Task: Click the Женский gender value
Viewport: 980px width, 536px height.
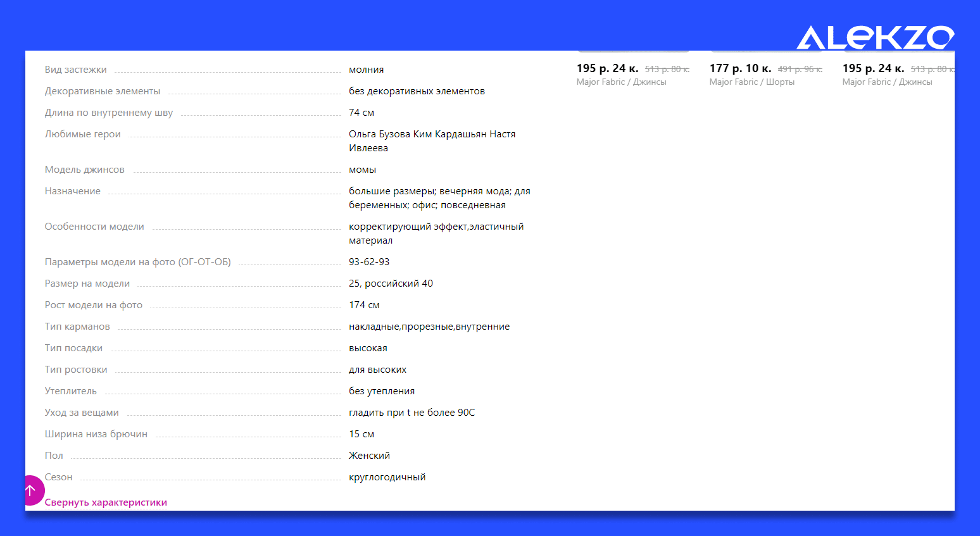Action: [369, 456]
